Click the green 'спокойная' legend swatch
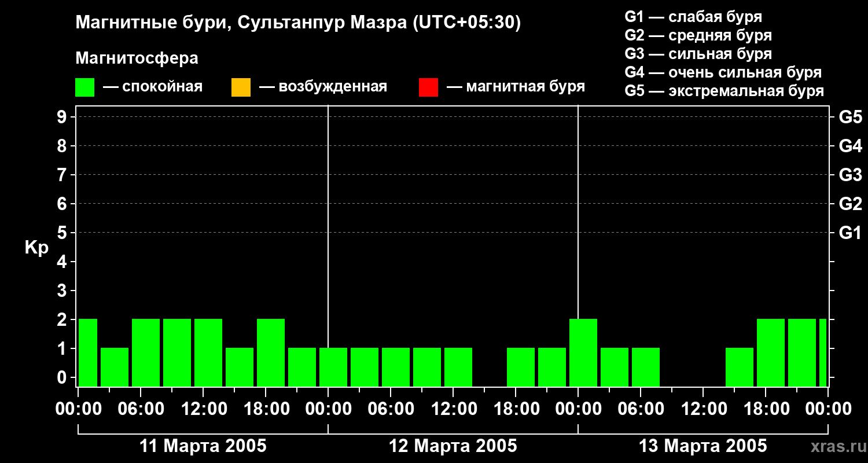 (x=85, y=87)
